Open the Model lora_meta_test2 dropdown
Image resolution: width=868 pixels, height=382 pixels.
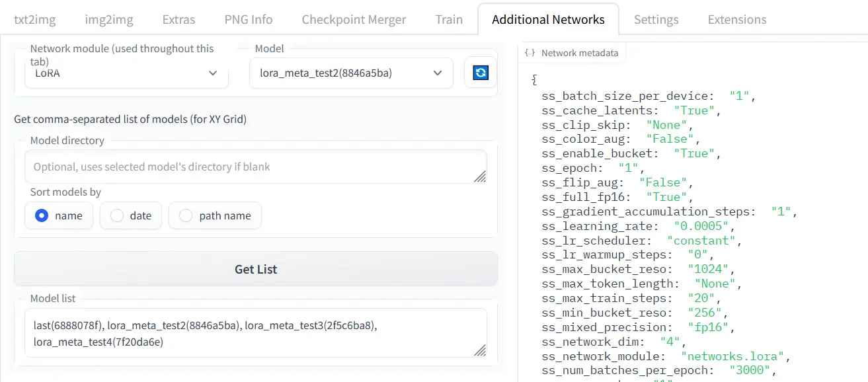(x=351, y=73)
